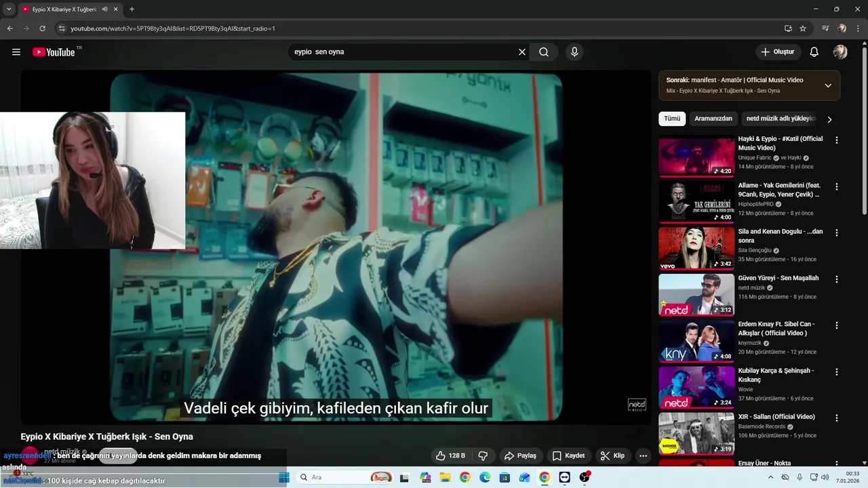The height and width of the screenshot is (488, 868).
Task: Click the netd müzik watermark on video
Action: (637, 405)
